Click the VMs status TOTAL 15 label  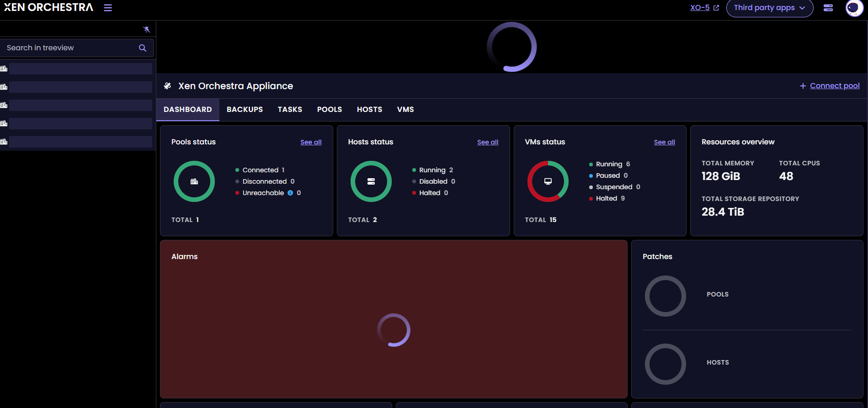(x=541, y=220)
